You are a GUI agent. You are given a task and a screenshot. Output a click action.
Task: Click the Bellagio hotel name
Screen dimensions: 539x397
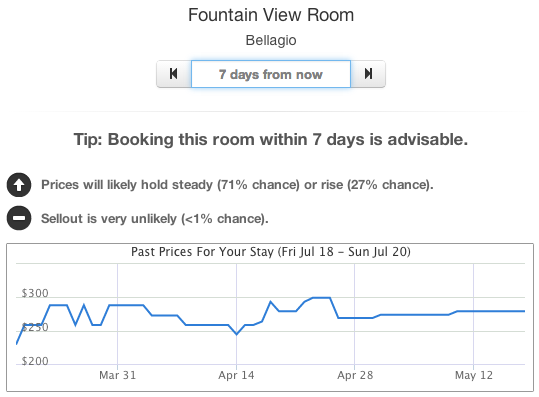(271, 40)
